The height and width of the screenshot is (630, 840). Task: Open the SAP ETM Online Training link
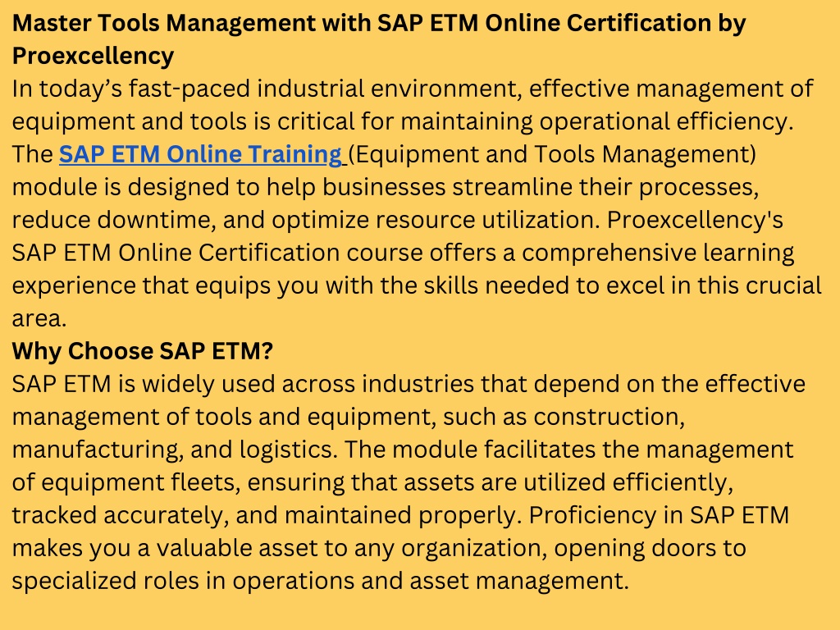point(200,154)
